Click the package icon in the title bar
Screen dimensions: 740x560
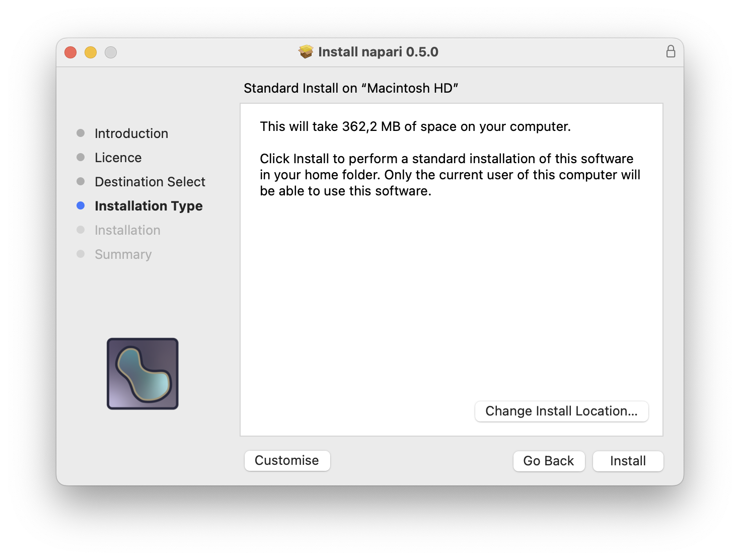(306, 51)
